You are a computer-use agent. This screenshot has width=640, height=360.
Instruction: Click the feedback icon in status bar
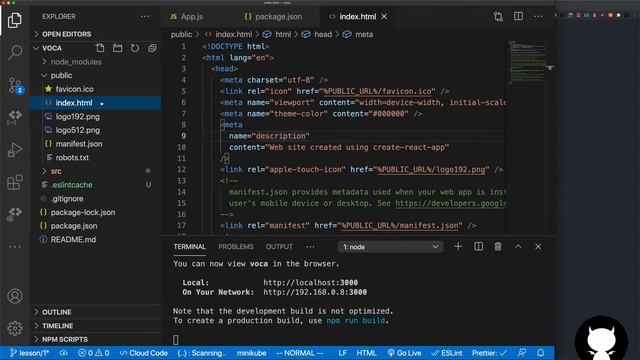522,353
